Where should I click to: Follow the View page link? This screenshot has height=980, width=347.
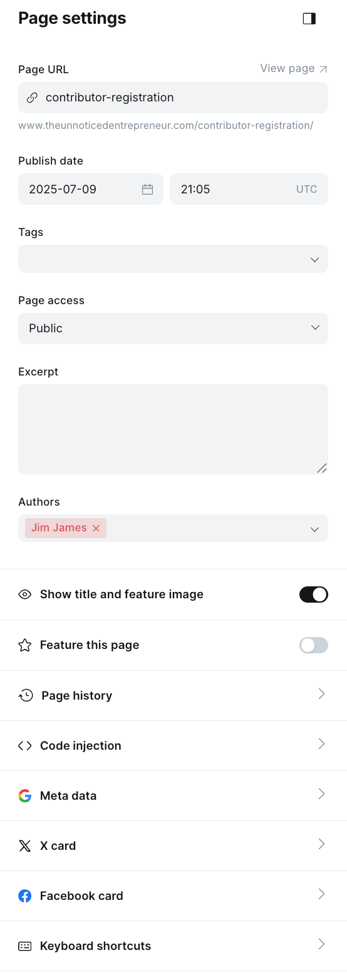pos(294,68)
